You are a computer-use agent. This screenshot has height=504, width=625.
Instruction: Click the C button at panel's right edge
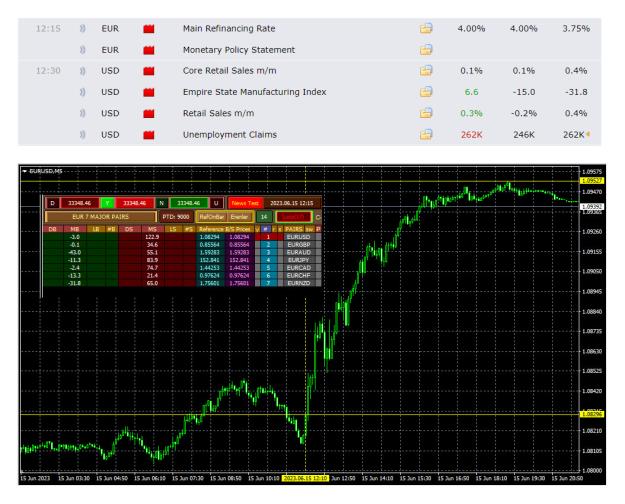(318, 217)
